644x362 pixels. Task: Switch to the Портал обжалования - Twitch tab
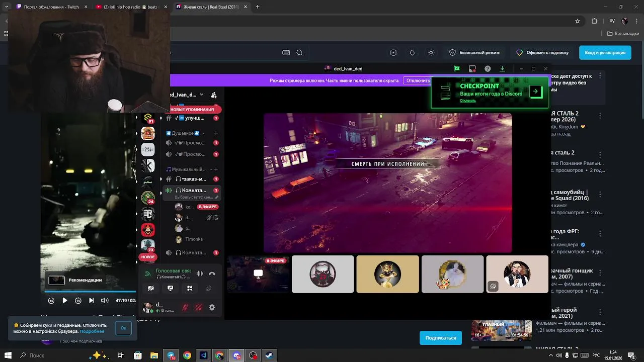click(51, 7)
